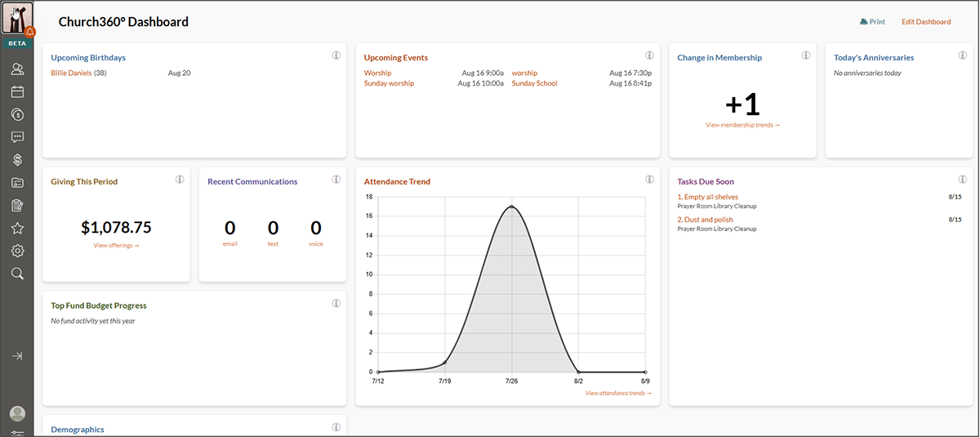This screenshot has height=437, width=980.
Task: Click the voice count in Recent Communications
Action: (316, 228)
